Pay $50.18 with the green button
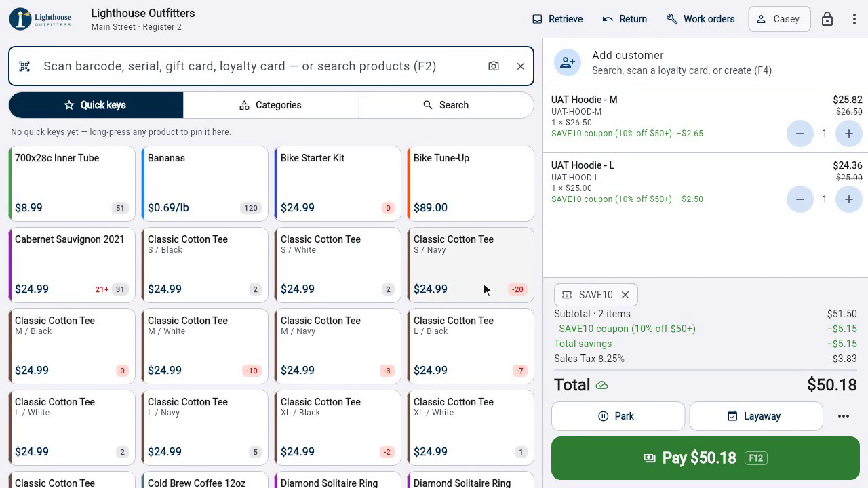The image size is (868, 488). (x=705, y=458)
